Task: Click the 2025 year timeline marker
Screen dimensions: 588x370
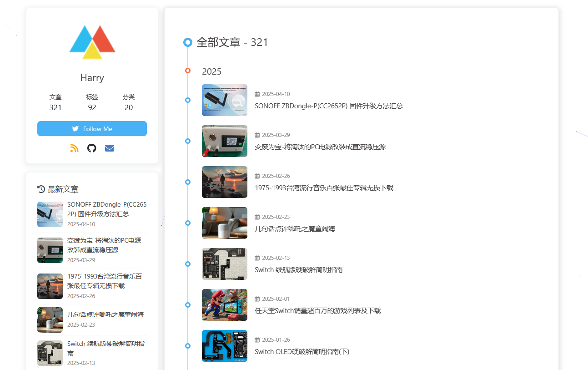Action: [188, 71]
